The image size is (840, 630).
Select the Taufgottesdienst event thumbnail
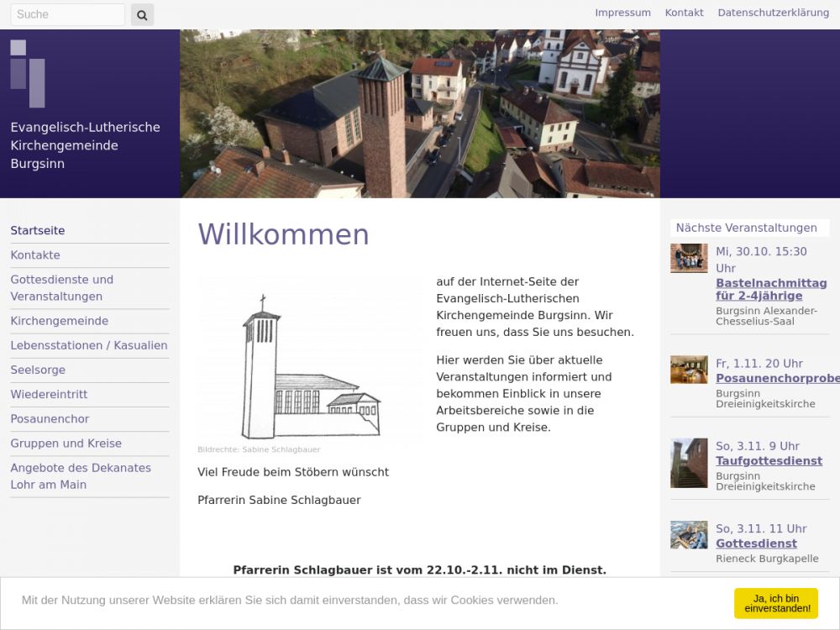689,463
